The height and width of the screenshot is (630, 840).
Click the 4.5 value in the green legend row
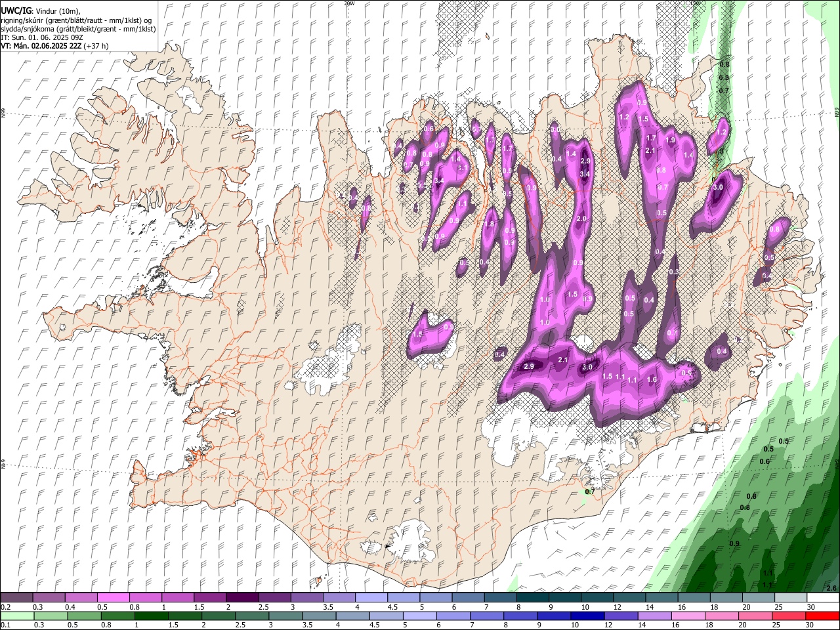(375, 625)
